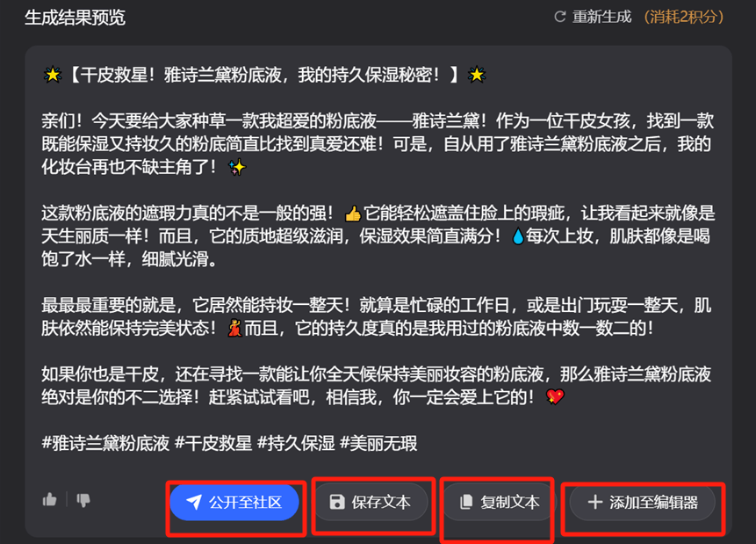
Task: Dislike the result with thumbs-down icon
Action: point(83,500)
